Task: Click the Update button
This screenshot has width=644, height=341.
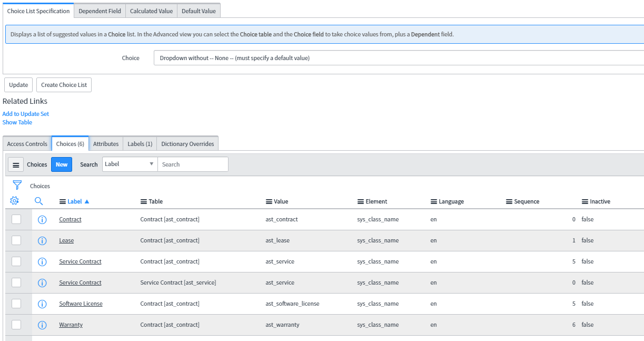Action: (x=18, y=85)
